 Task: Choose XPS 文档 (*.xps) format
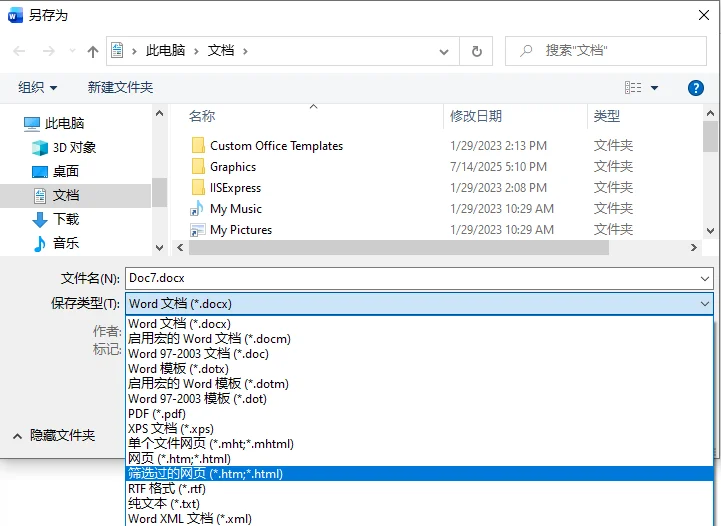point(419,429)
